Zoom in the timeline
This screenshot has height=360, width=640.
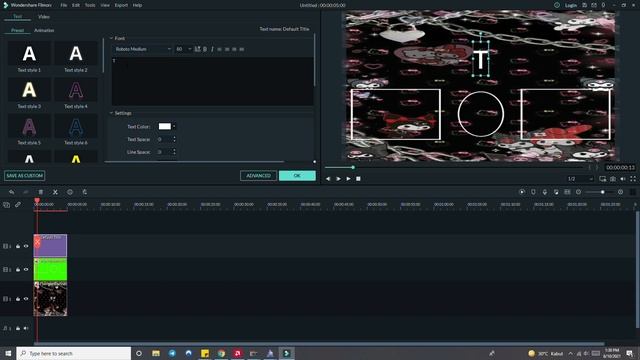point(620,192)
